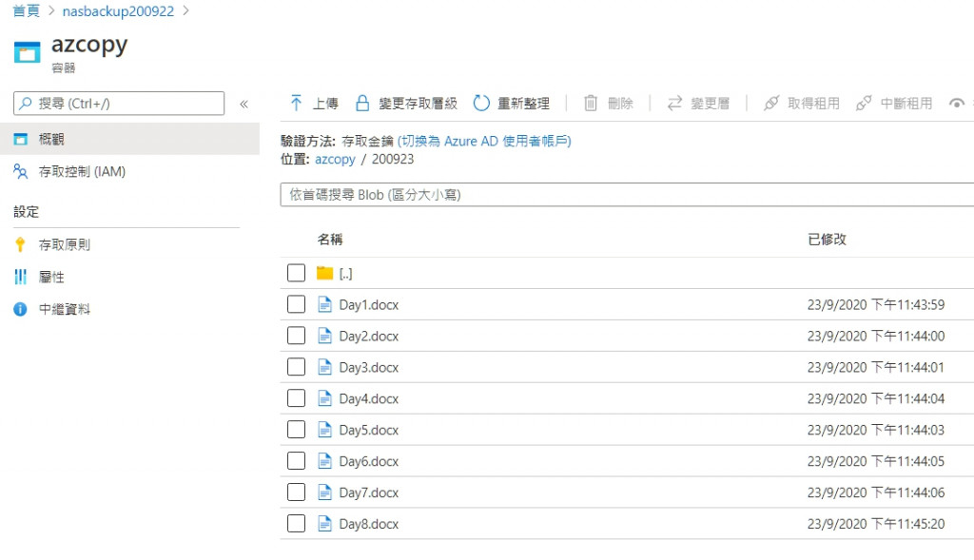This screenshot has height=560, width=974.
Task: Navigate to azcopy in the location path
Action: [x=335, y=160]
